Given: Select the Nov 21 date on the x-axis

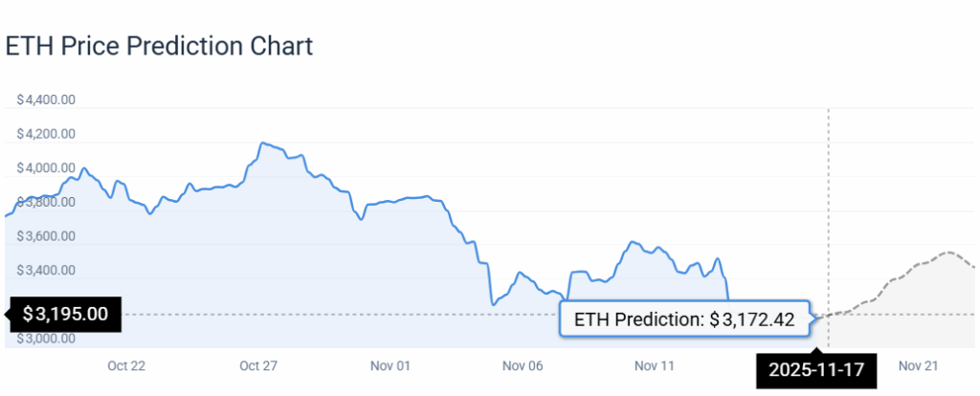Looking at the screenshot, I should click(x=917, y=365).
